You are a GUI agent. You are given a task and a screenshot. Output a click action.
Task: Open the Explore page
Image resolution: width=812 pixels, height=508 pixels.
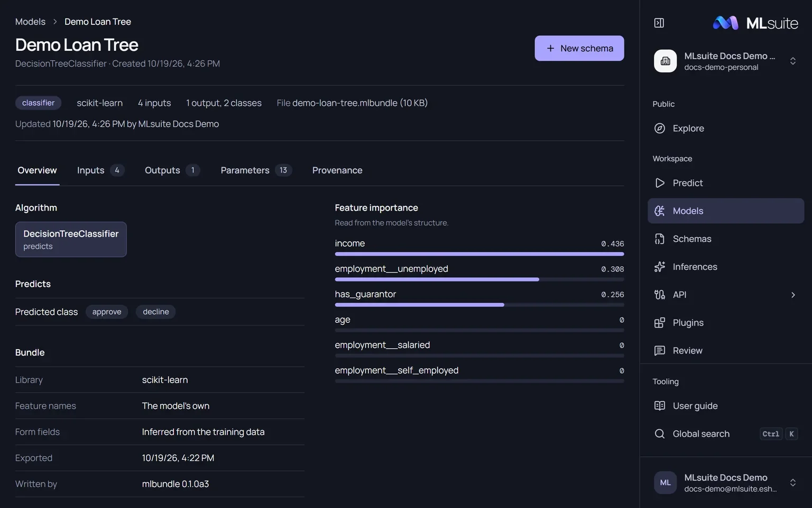point(726,128)
